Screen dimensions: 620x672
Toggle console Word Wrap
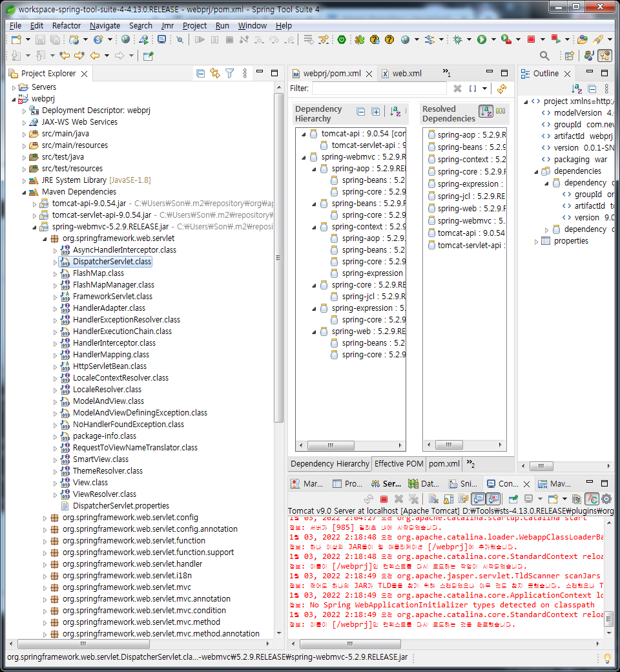point(463,499)
